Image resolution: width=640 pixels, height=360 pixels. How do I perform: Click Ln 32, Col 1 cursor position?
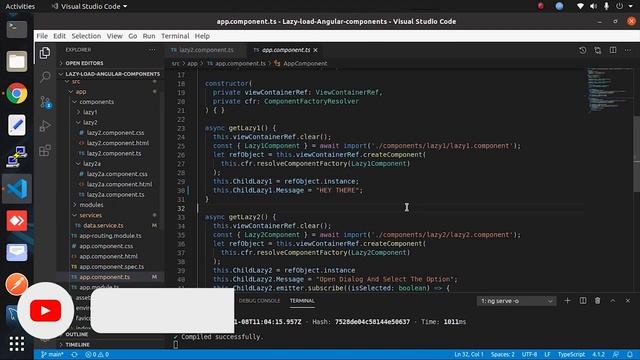469,354
